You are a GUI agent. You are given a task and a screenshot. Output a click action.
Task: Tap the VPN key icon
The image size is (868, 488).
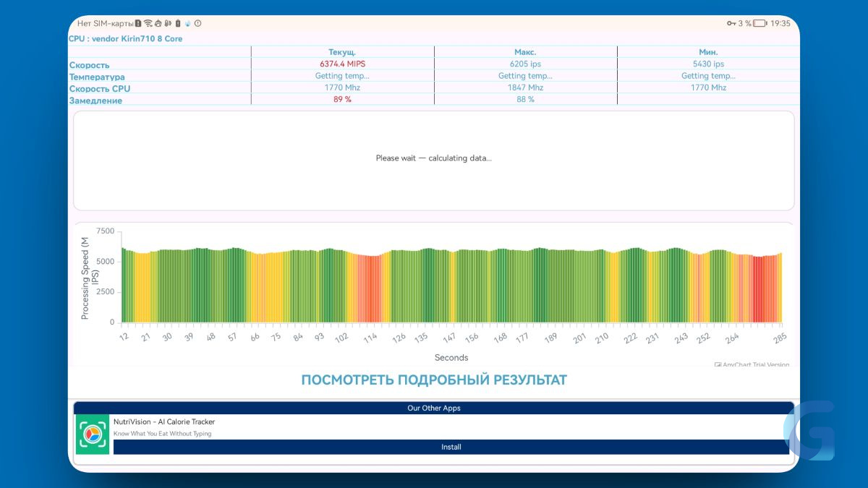click(x=731, y=23)
